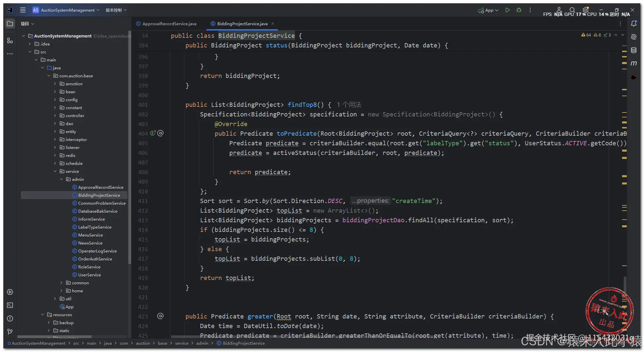Expand the common package
Image resolution: width=644 pixels, height=352 pixels.
(61, 283)
